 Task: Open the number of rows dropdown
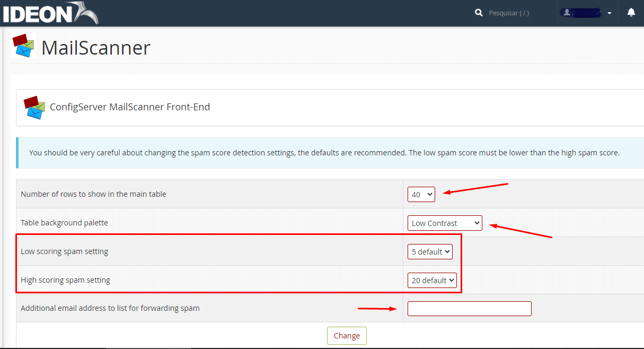(421, 194)
